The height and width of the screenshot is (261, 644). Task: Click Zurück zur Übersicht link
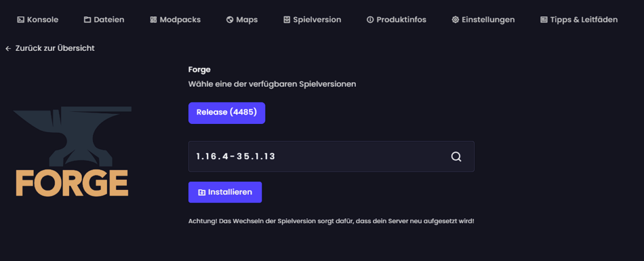[x=50, y=48]
